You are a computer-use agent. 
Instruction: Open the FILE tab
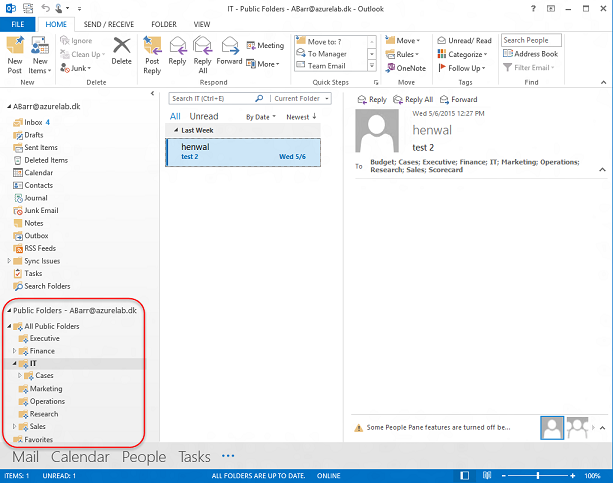point(18,24)
